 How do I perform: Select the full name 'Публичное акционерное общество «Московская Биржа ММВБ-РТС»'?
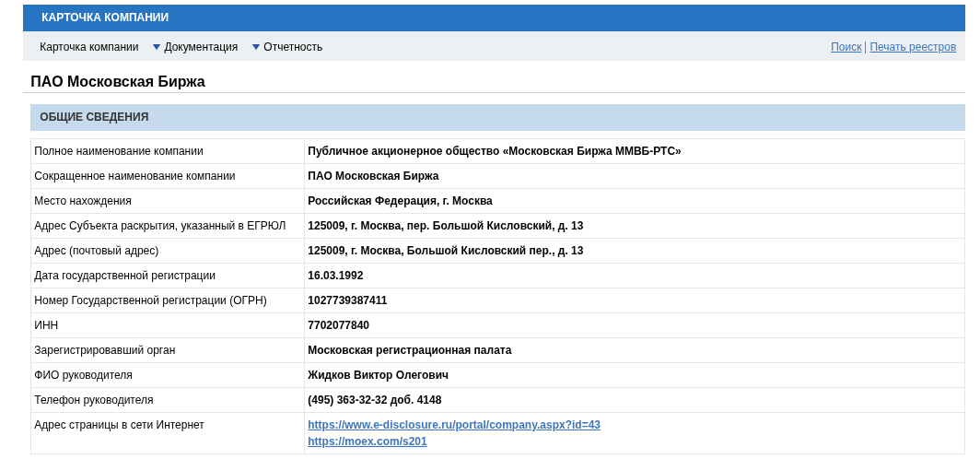495,151
